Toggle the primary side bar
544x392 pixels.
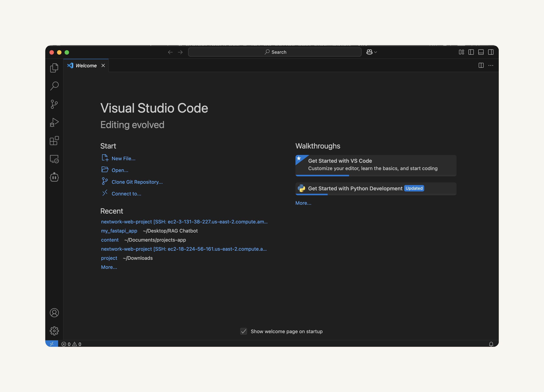471,52
